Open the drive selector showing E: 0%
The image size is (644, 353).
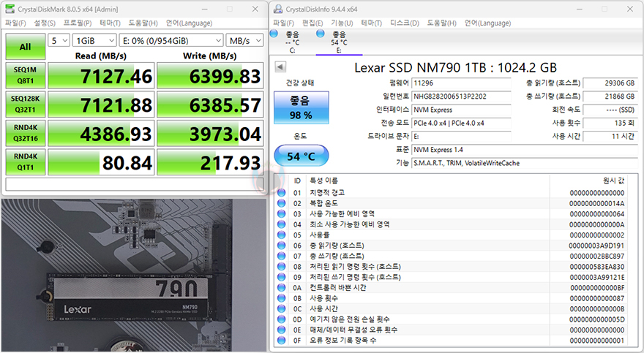tap(171, 41)
